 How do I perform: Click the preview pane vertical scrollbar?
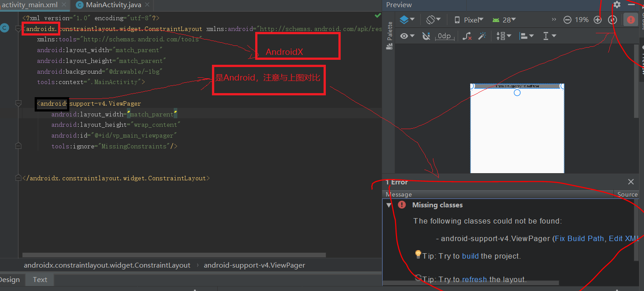636,81
